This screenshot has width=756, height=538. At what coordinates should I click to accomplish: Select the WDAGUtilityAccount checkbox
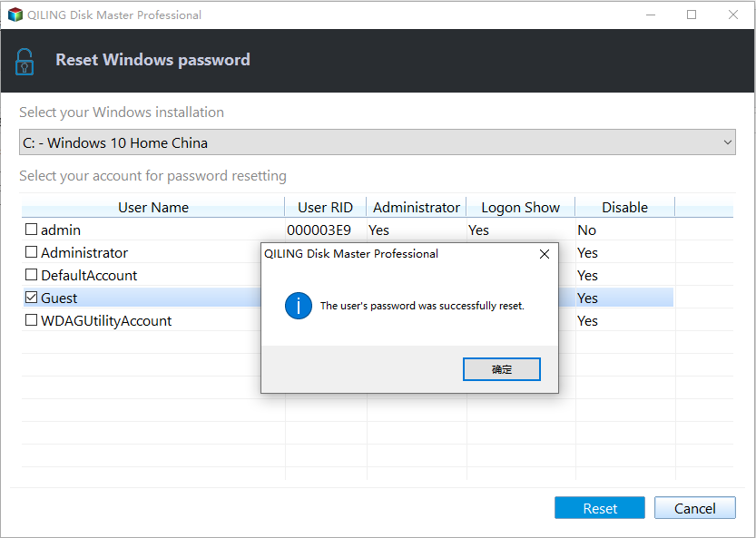pos(32,319)
